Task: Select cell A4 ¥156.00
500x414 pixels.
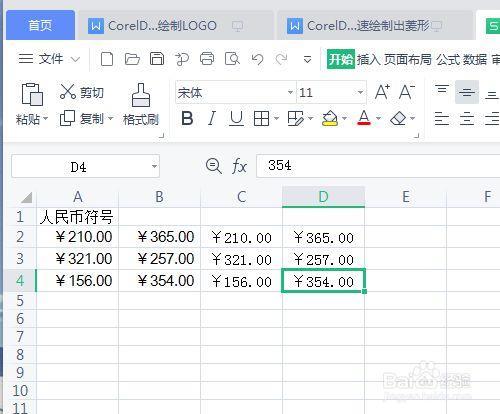Action: click(x=77, y=281)
